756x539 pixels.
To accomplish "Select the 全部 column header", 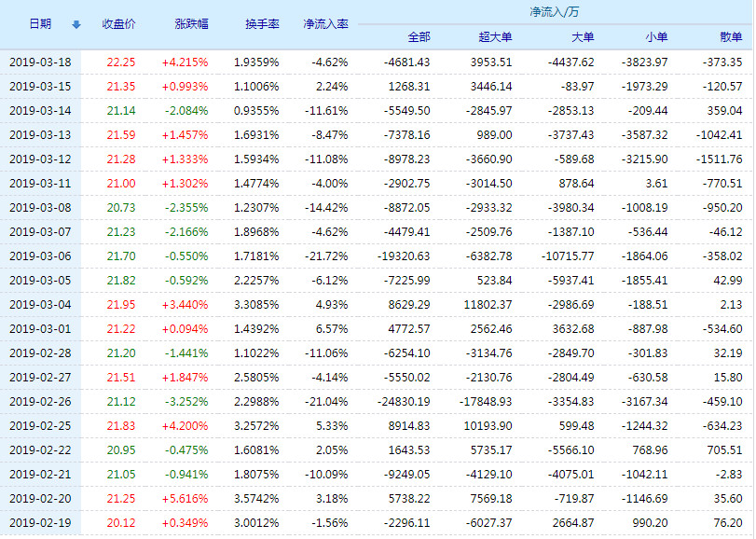I will click(x=419, y=37).
